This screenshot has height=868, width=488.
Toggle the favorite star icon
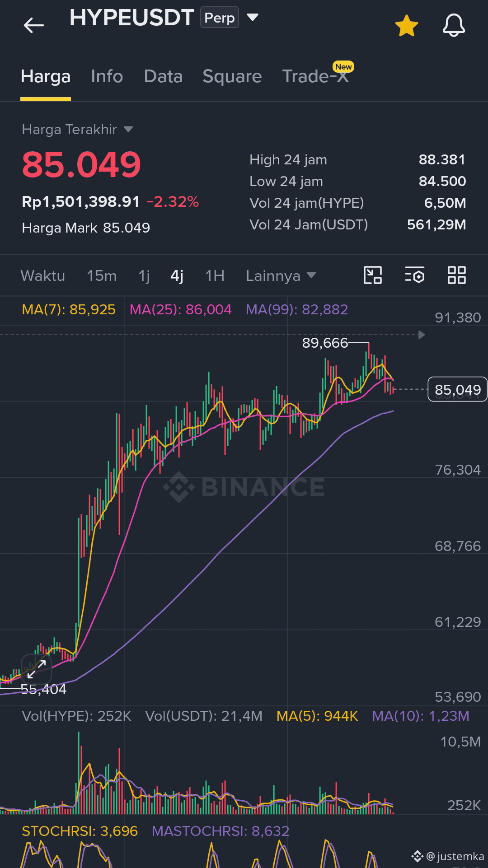pos(407,25)
